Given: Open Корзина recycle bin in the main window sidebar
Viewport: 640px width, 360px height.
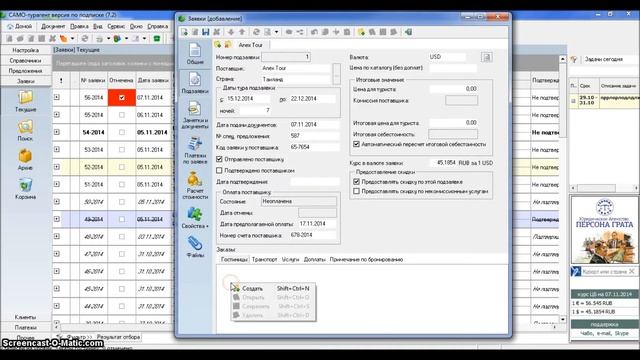Looking at the screenshot, I should point(25,188).
